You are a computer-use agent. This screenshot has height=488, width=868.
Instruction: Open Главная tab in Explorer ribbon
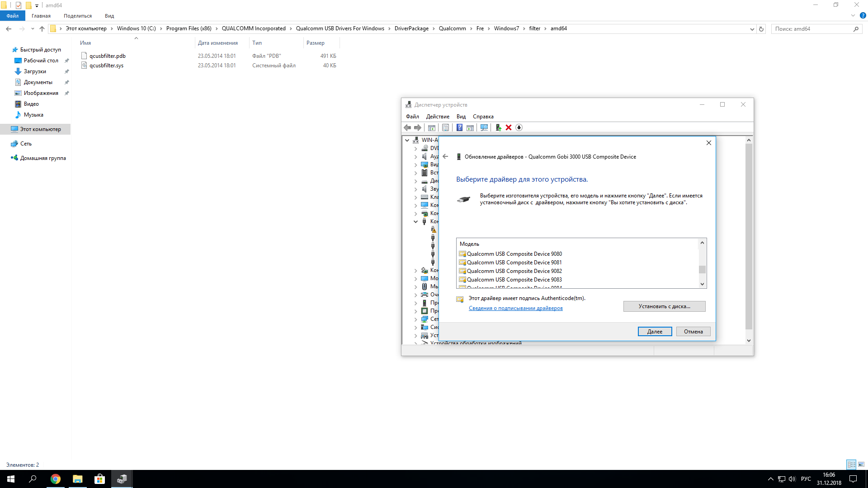click(41, 16)
